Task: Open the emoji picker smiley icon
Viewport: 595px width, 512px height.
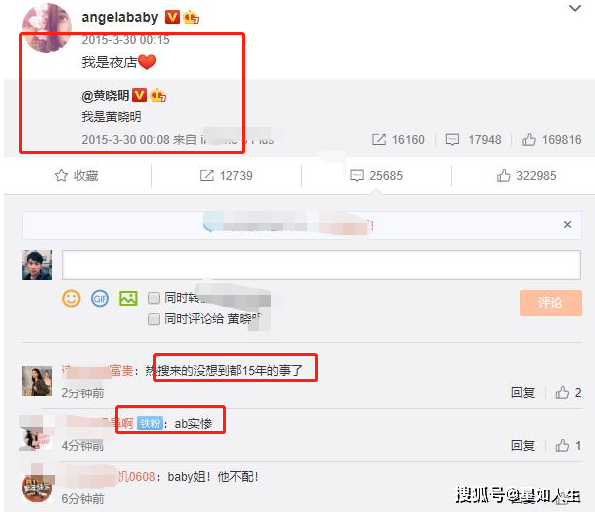Action: click(x=71, y=298)
